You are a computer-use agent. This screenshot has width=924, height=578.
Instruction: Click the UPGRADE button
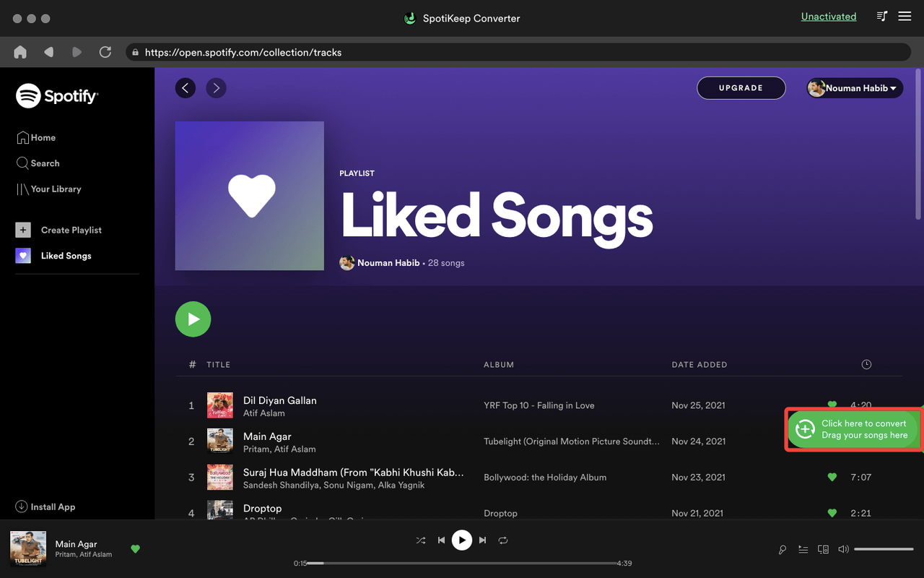tap(741, 87)
